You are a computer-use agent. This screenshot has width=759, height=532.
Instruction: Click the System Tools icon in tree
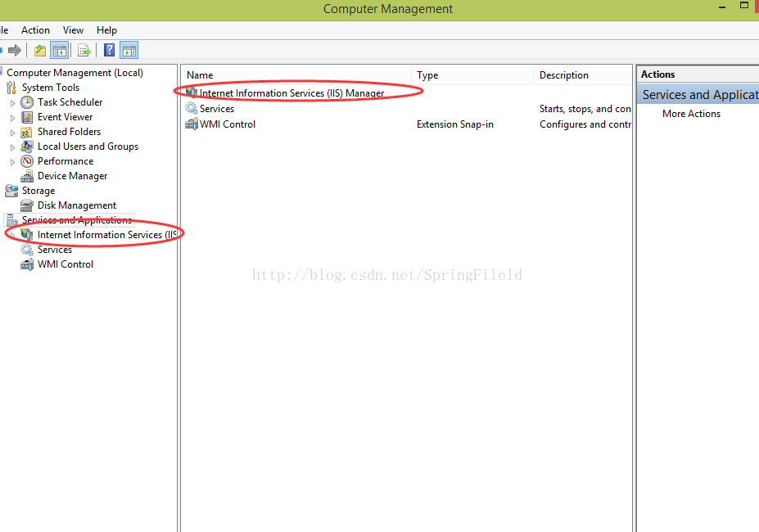coord(11,88)
